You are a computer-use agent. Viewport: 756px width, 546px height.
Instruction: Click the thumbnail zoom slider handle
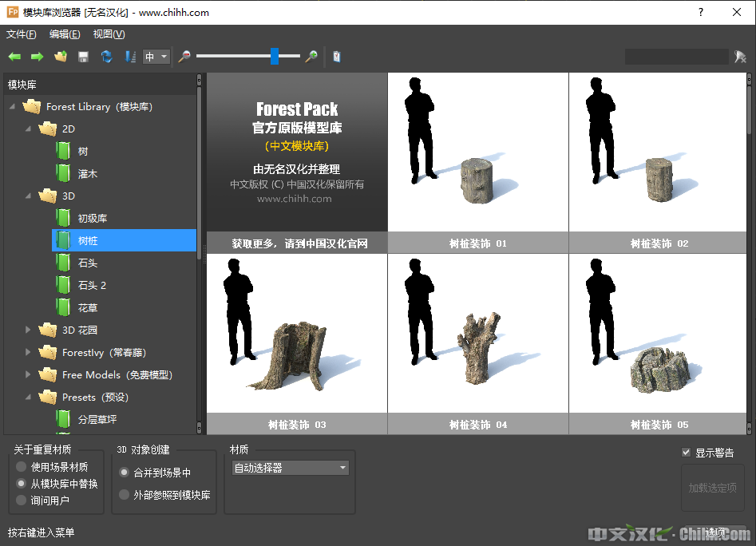pyautogui.click(x=275, y=56)
